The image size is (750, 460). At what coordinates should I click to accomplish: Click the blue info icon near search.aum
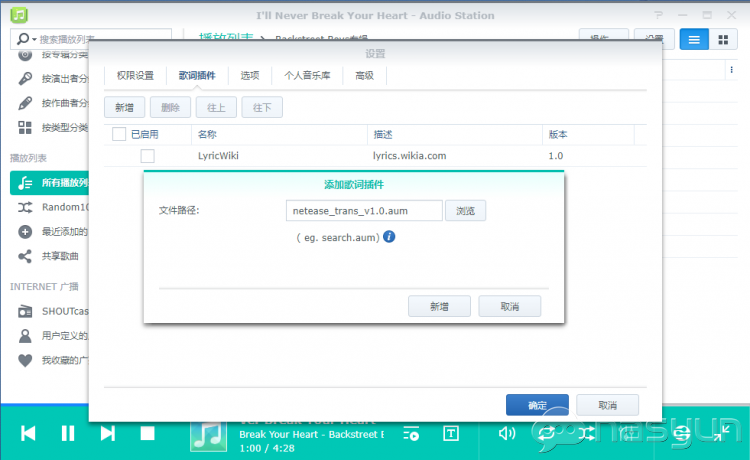389,237
